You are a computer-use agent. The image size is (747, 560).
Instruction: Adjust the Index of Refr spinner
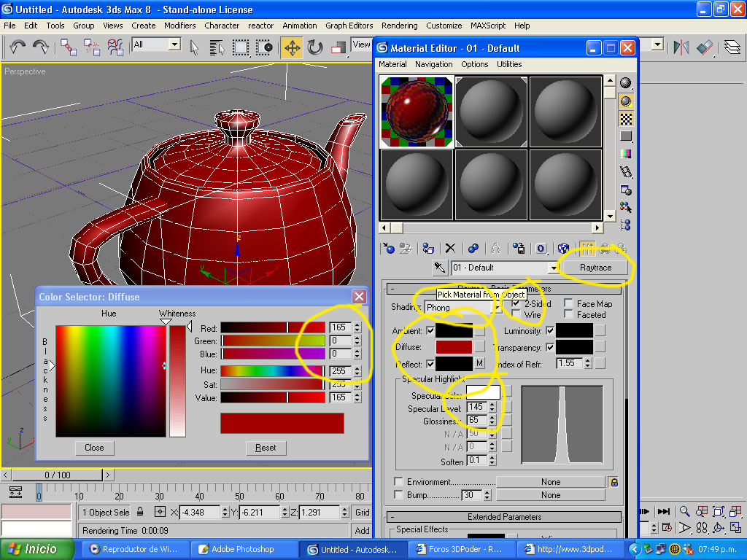click(x=588, y=363)
